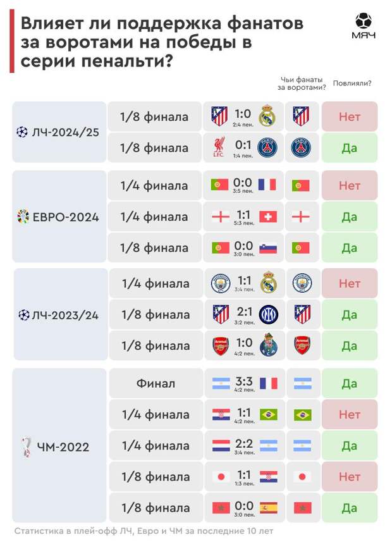Click the green Да cell for Liverpool-PSG
The image size is (392, 542).
point(350,148)
